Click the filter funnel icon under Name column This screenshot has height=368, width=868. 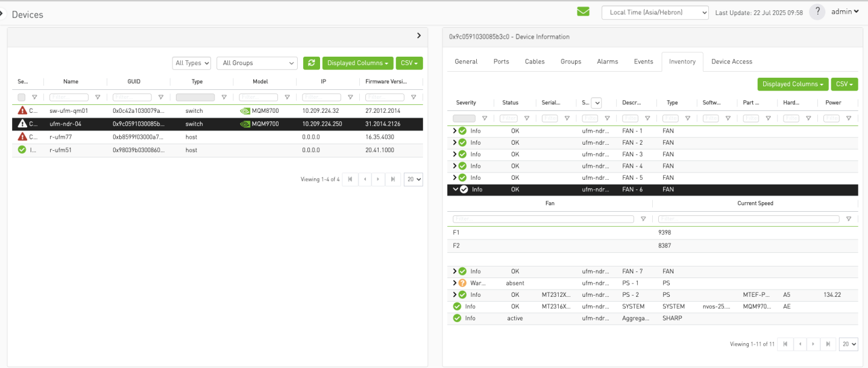[98, 97]
